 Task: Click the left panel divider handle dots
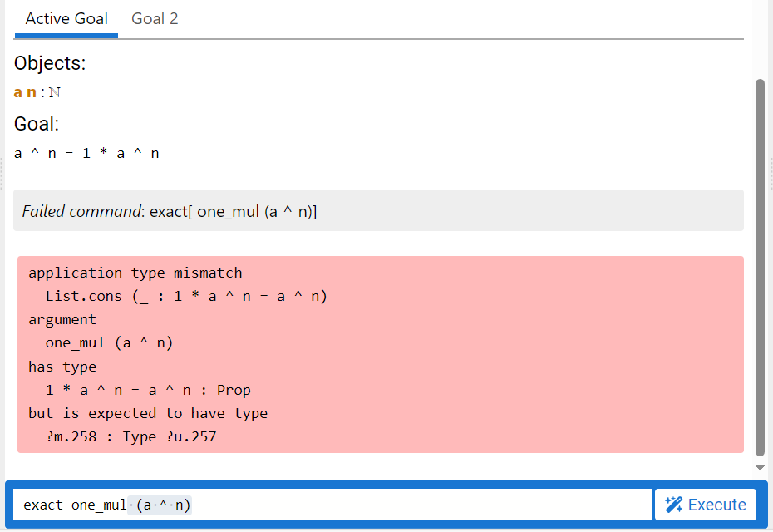pos(2,174)
